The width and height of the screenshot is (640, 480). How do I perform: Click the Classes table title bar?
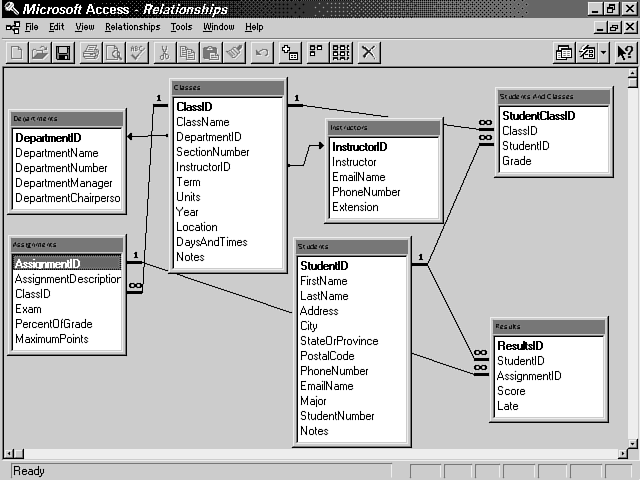click(228, 88)
